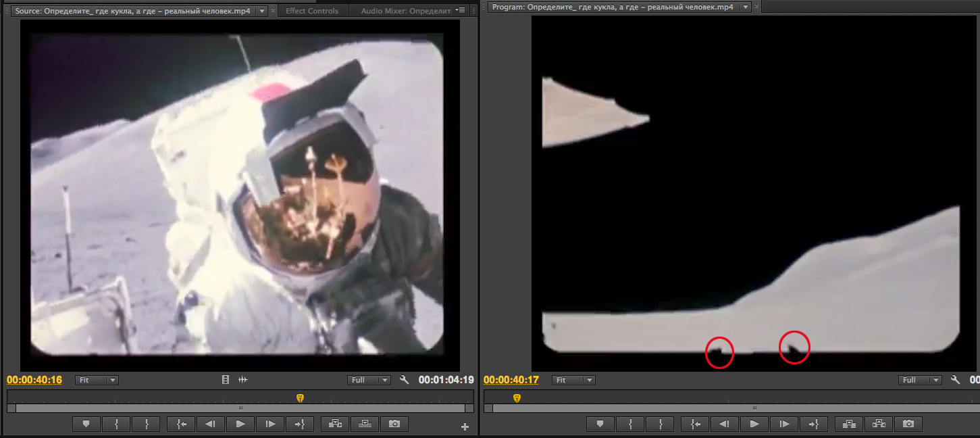This screenshot has height=438, width=980.
Task: Add marker in Source monitor
Action: pyautogui.click(x=86, y=424)
